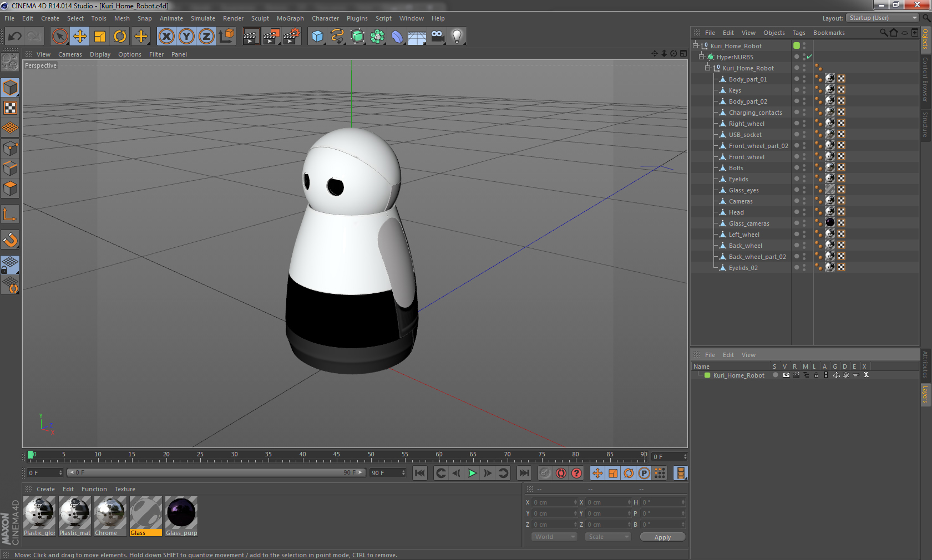Switch to Model mode in left palette
This screenshot has height=560, width=932.
[11, 88]
